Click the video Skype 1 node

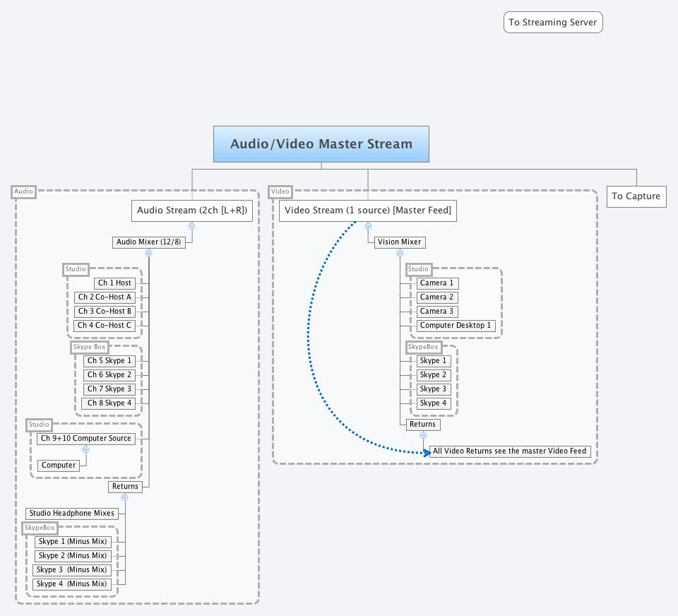[434, 361]
